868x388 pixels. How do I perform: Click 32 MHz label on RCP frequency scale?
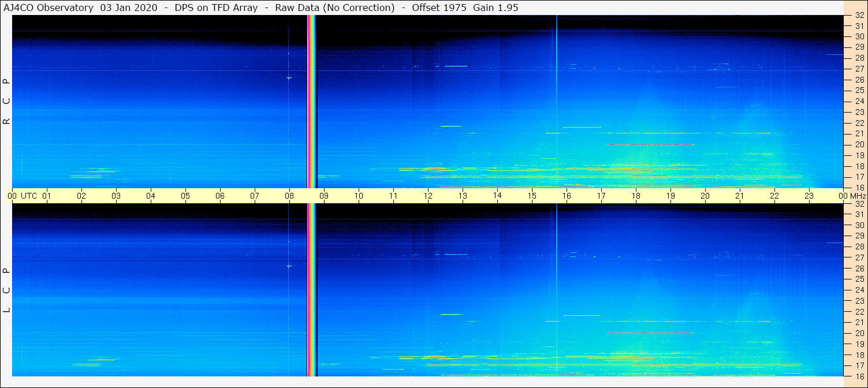(x=859, y=16)
